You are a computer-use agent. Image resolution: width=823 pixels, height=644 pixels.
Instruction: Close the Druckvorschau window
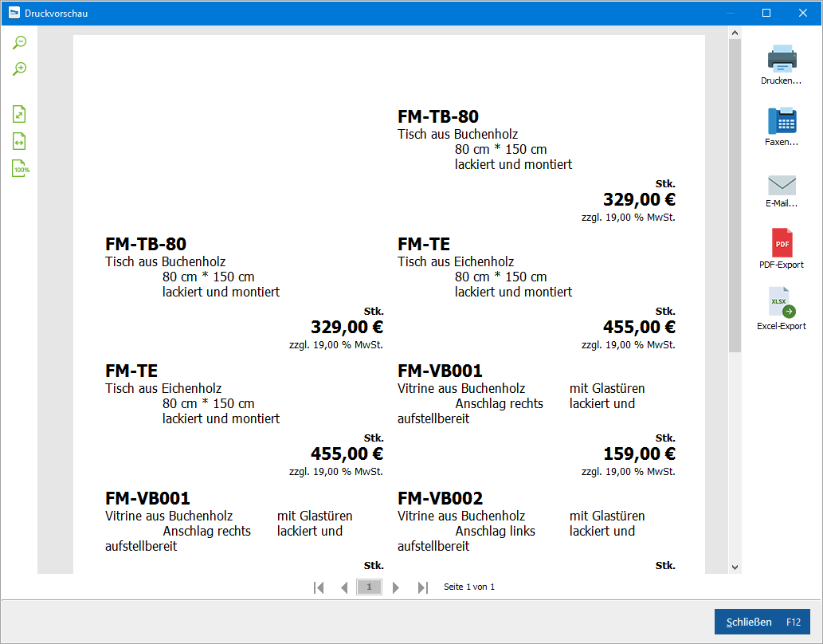click(x=802, y=13)
